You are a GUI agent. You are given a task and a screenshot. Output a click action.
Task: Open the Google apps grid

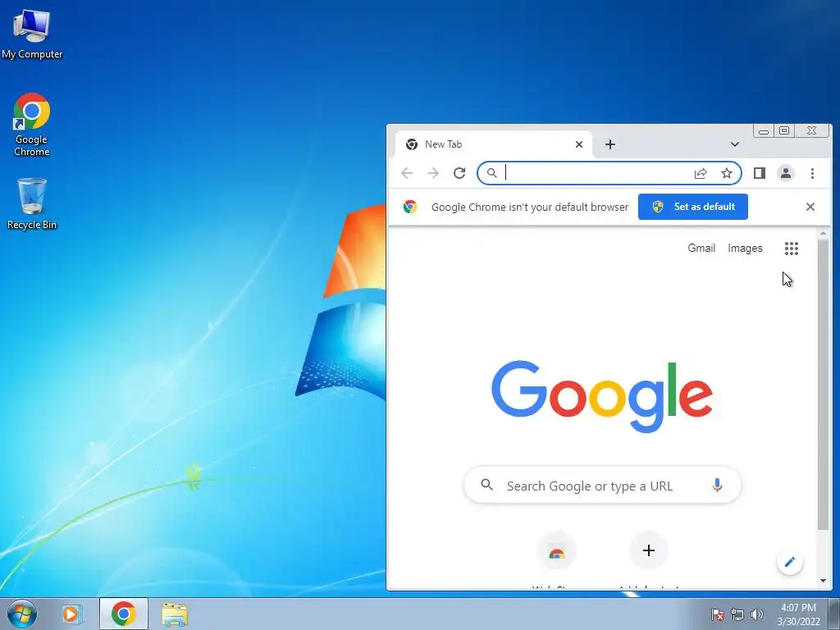pos(792,248)
